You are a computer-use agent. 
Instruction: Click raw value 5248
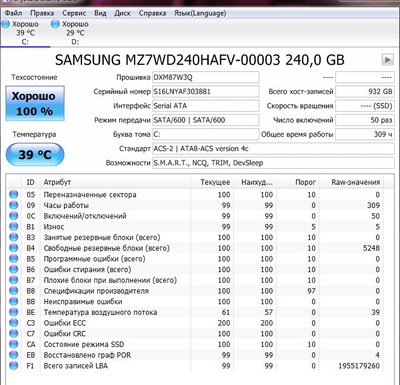coord(371,248)
